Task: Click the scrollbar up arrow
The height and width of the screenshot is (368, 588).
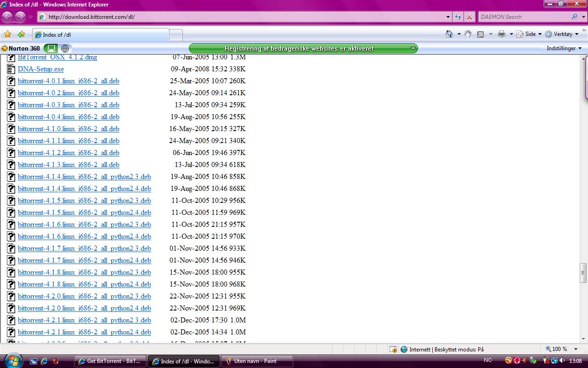Action: click(x=583, y=59)
